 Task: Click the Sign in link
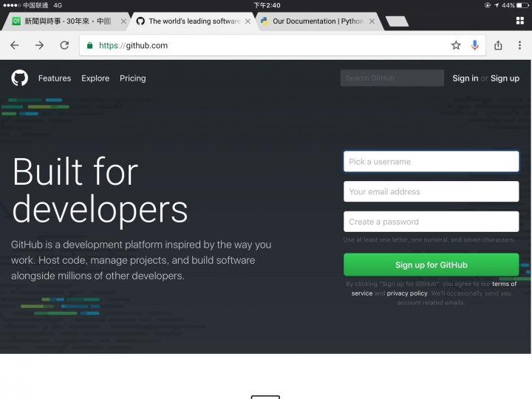465,78
